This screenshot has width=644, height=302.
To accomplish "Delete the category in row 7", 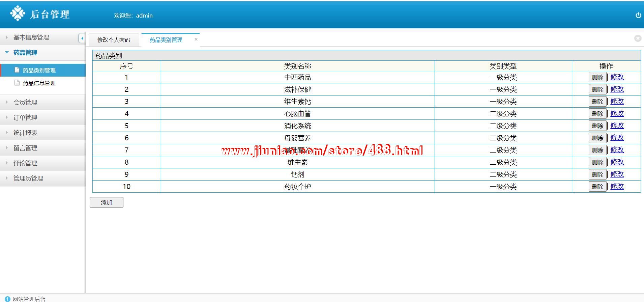I will click(x=597, y=150).
